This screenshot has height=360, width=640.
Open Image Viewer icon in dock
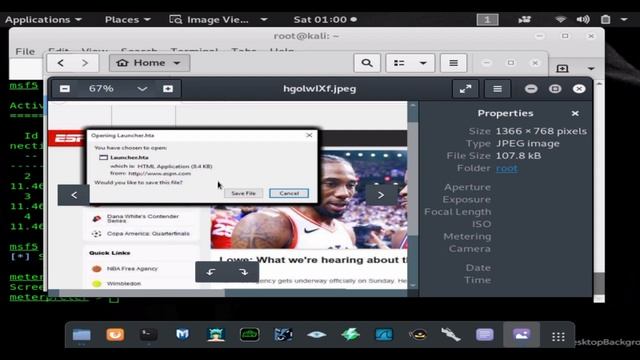pyautogui.click(x=521, y=335)
